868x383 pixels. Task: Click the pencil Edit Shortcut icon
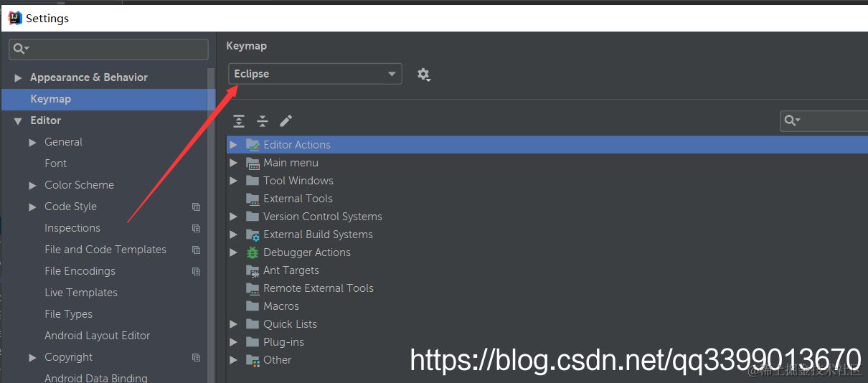click(286, 120)
